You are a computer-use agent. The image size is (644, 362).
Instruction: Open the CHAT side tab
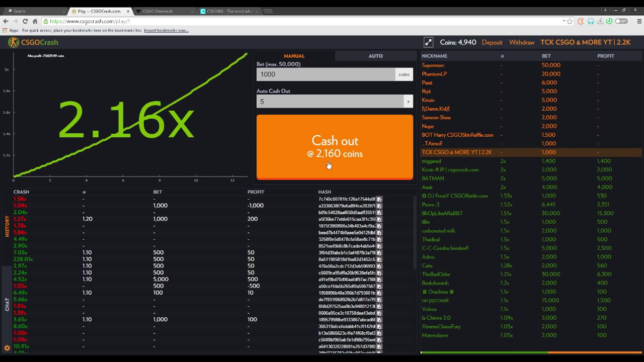7,304
